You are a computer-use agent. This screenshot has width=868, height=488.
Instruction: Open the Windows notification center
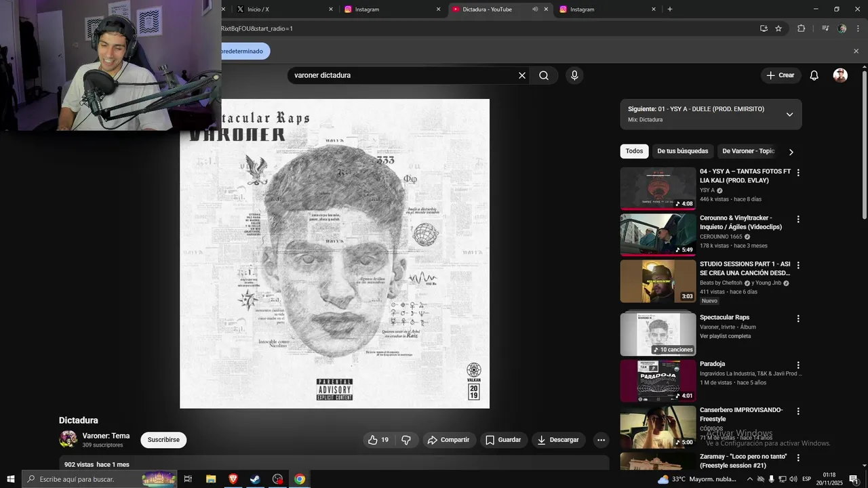854,479
